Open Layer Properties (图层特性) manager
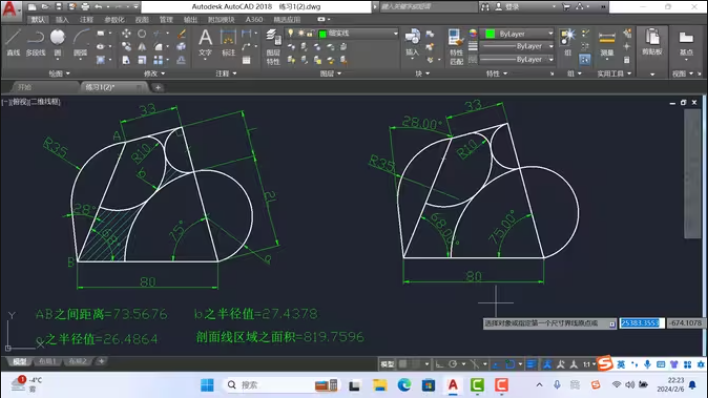Screen dimensions: 708x398 [x=273, y=46]
